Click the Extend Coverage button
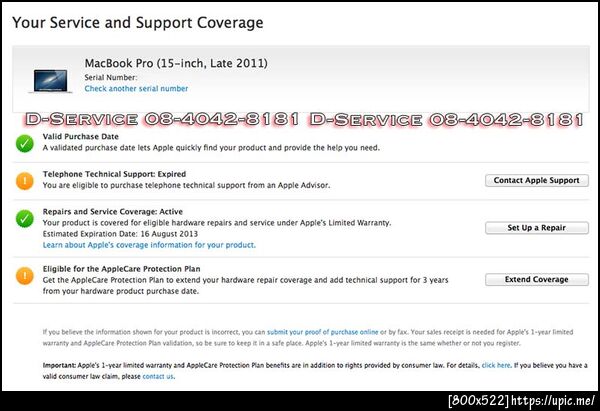The image size is (600, 411). coord(536,279)
